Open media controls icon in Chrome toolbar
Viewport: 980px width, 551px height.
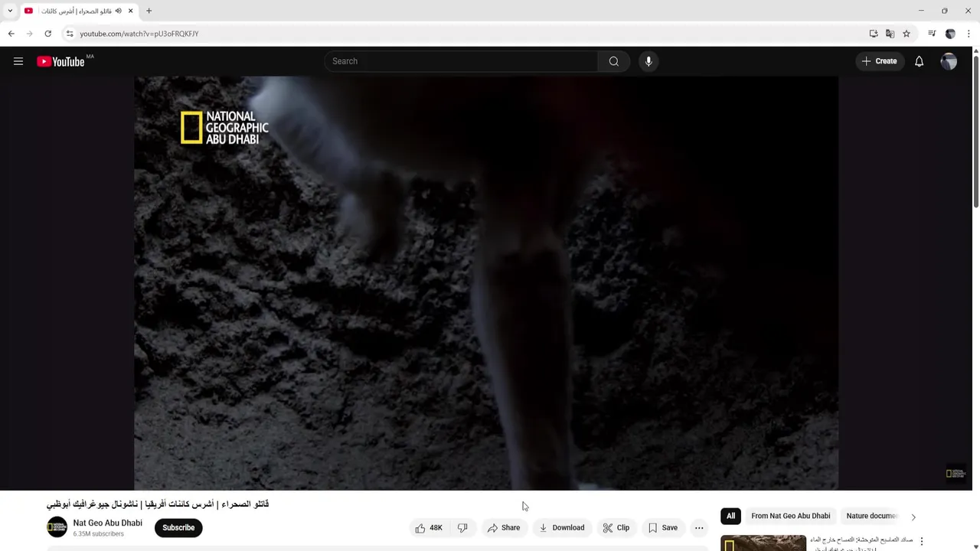[x=932, y=34]
